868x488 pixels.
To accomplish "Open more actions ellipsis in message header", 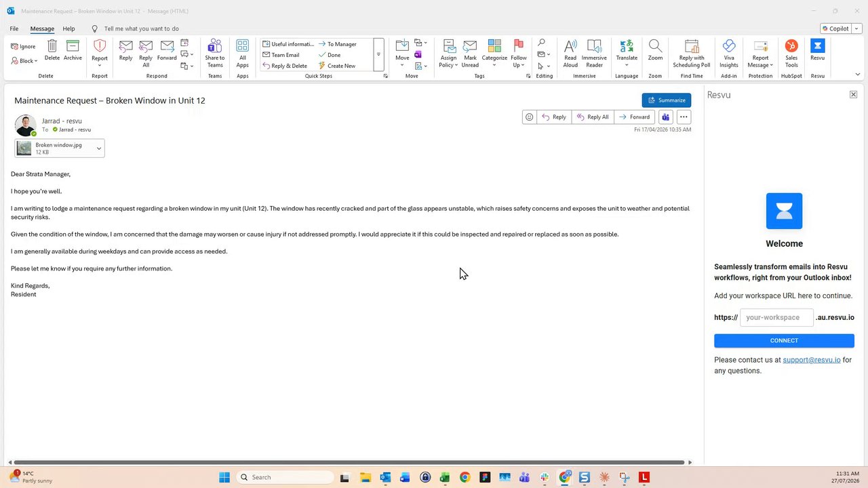I will tap(684, 117).
